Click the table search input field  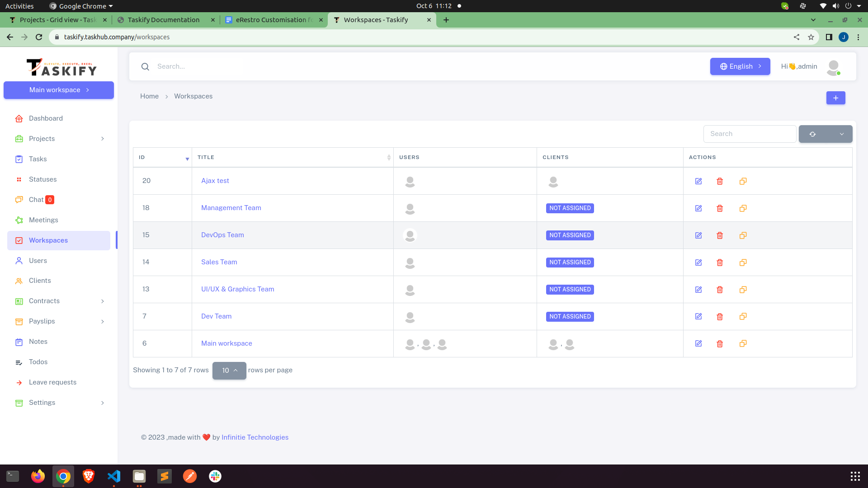click(x=750, y=134)
